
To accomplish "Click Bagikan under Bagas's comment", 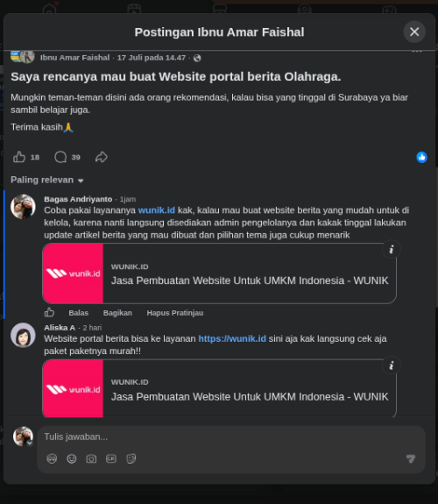I will tap(117, 313).
